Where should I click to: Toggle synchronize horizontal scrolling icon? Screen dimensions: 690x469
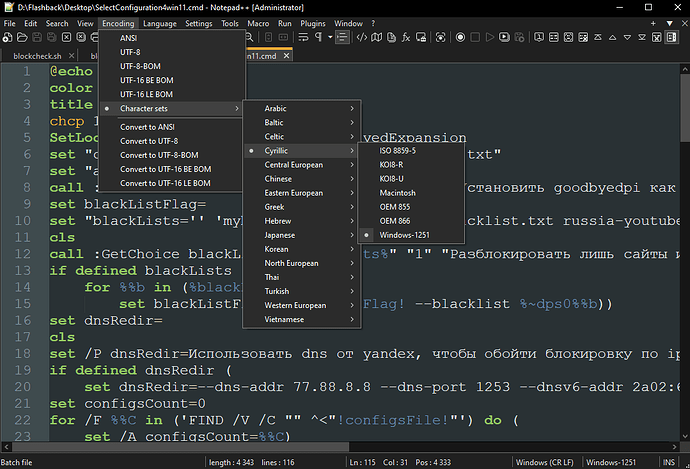pyautogui.click(x=283, y=37)
